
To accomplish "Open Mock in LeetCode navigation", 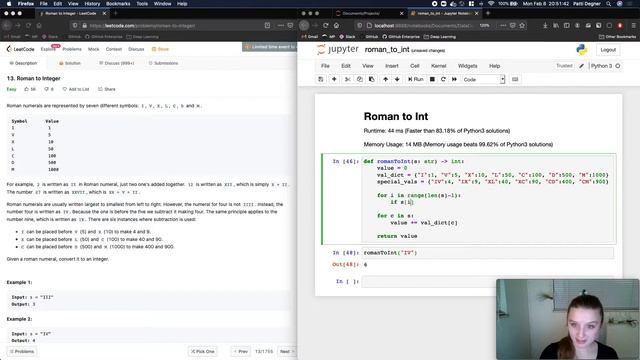I will [x=93, y=49].
